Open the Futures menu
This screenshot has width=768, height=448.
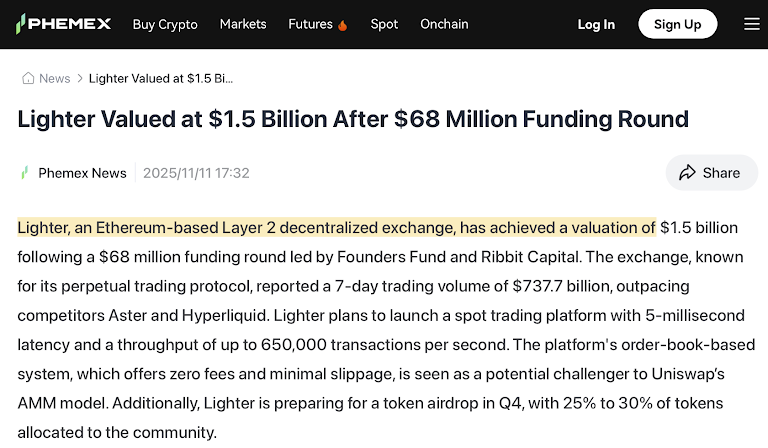(310, 24)
